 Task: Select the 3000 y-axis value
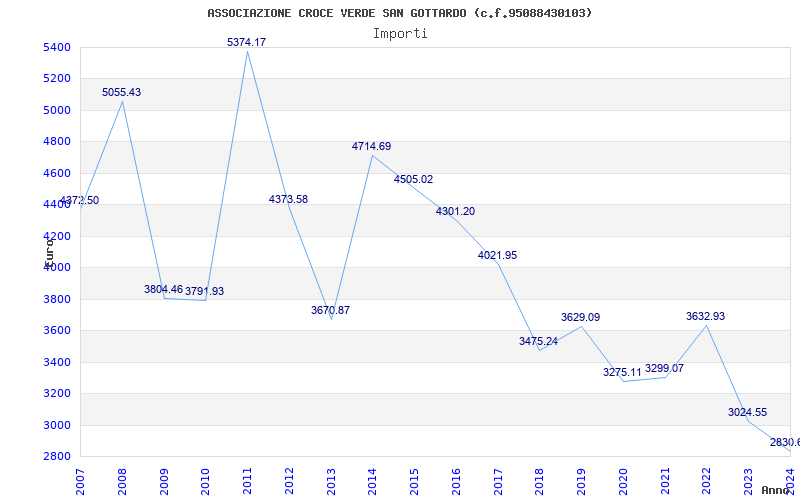point(58,425)
